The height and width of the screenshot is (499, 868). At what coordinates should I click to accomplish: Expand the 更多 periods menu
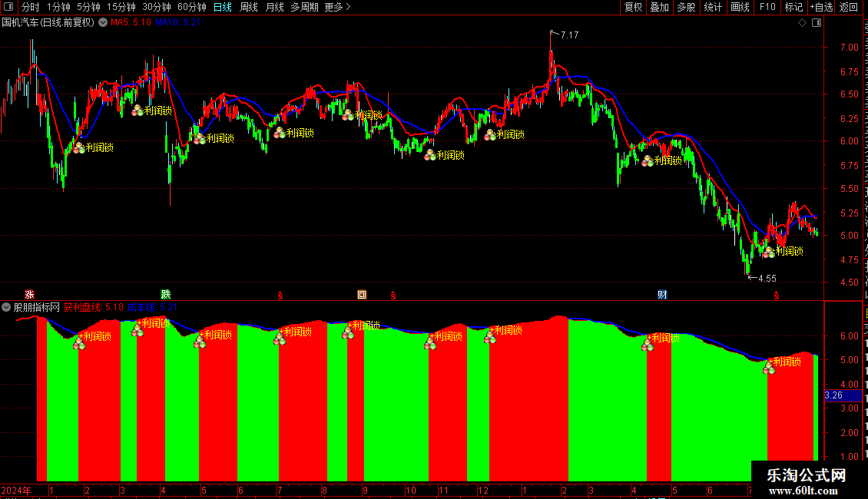[337, 7]
